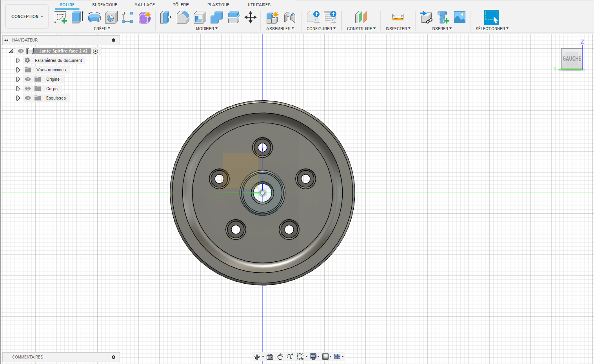Expand the Esquisses node
The width and height of the screenshot is (594, 364).
click(x=18, y=98)
